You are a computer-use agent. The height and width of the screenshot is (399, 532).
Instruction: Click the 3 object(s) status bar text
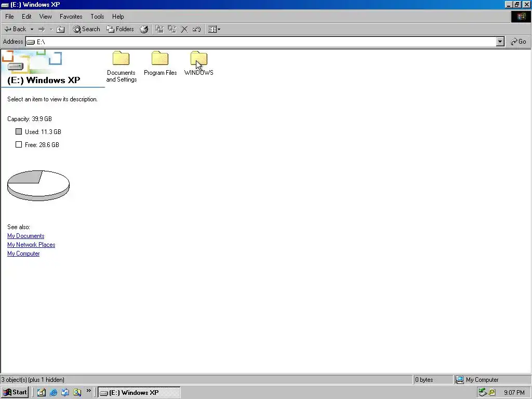tap(33, 380)
